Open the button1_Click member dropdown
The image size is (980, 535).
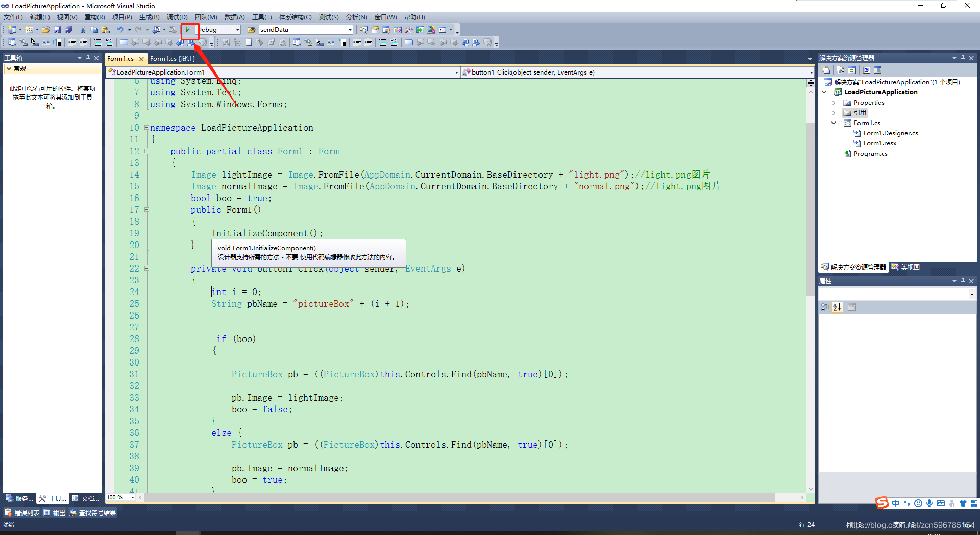(811, 72)
